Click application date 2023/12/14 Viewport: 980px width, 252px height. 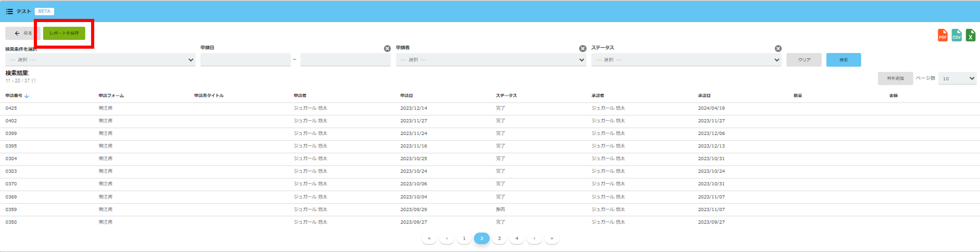[414, 108]
